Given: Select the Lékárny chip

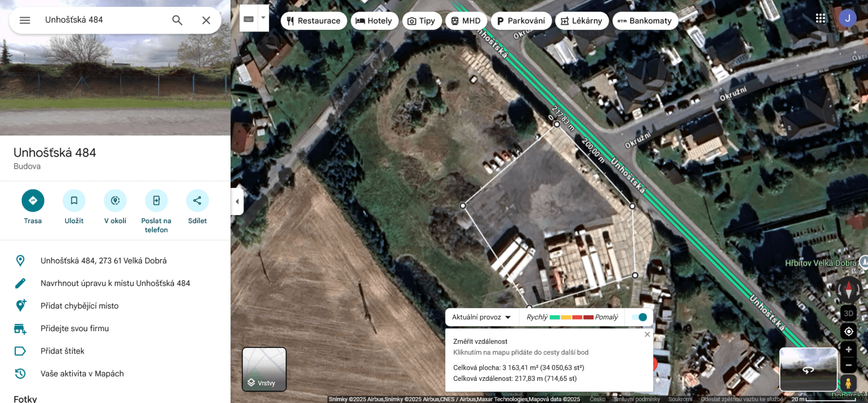Looking at the screenshot, I should (582, 21).
